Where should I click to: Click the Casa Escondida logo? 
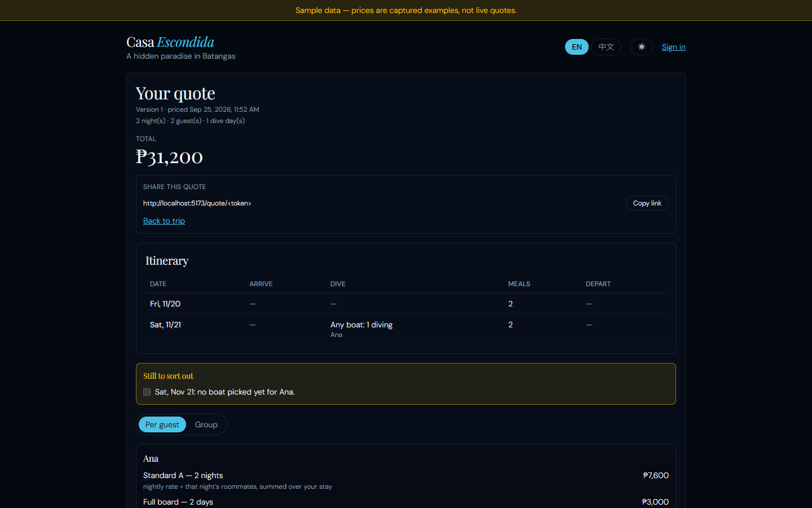pos(170,42)
